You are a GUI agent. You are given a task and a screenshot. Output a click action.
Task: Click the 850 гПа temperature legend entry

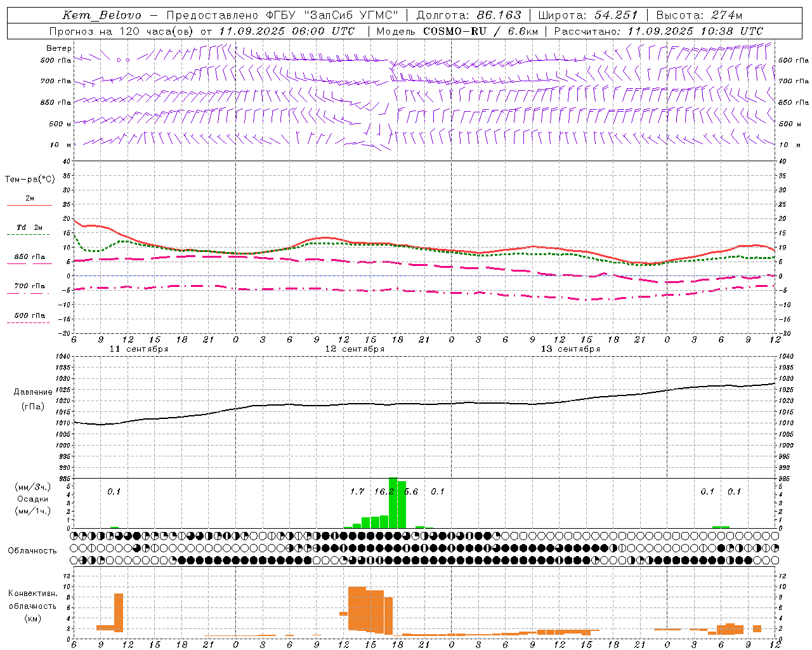pos(29,257)
